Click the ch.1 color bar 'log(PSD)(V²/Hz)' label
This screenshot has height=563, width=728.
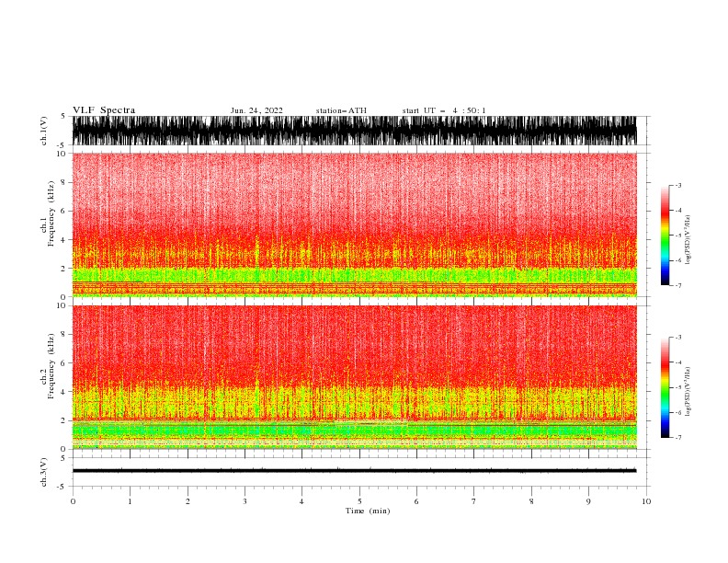(x=688, y=240)
